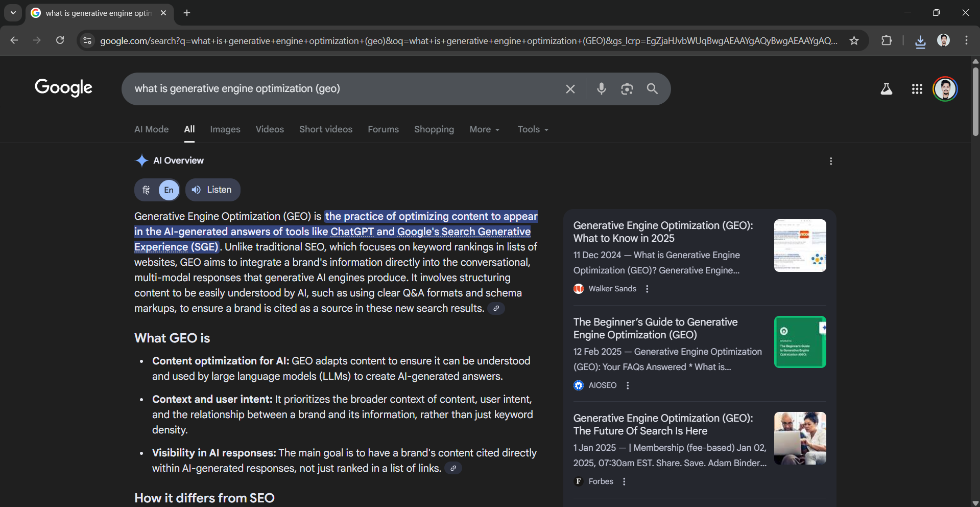
Task: Open the More search categories dropdown
Action: tap(484, 129)
